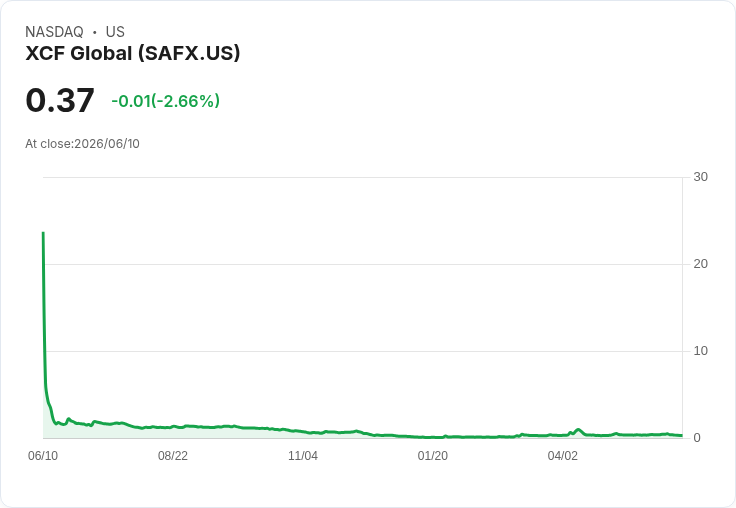736x508 pixels.
Task: Click the 06/10 x-axis date label
Action: 43,455
